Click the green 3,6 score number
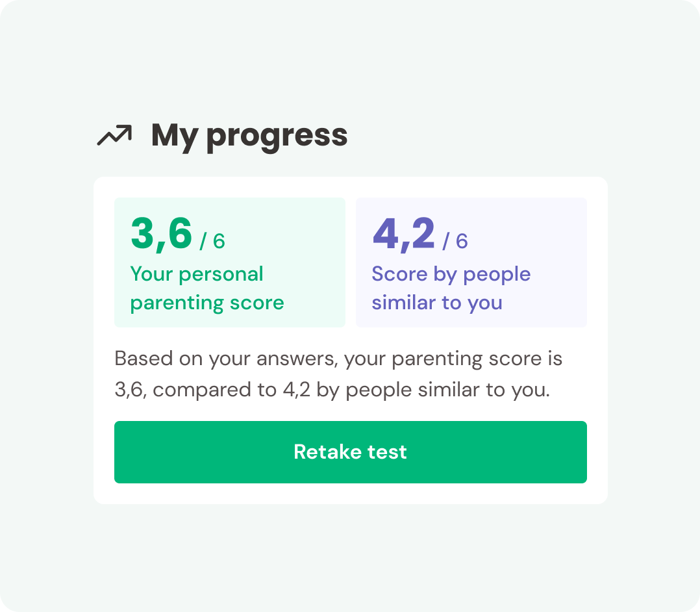The height and width of the screenshot is (612, 700). pos(161,234)
